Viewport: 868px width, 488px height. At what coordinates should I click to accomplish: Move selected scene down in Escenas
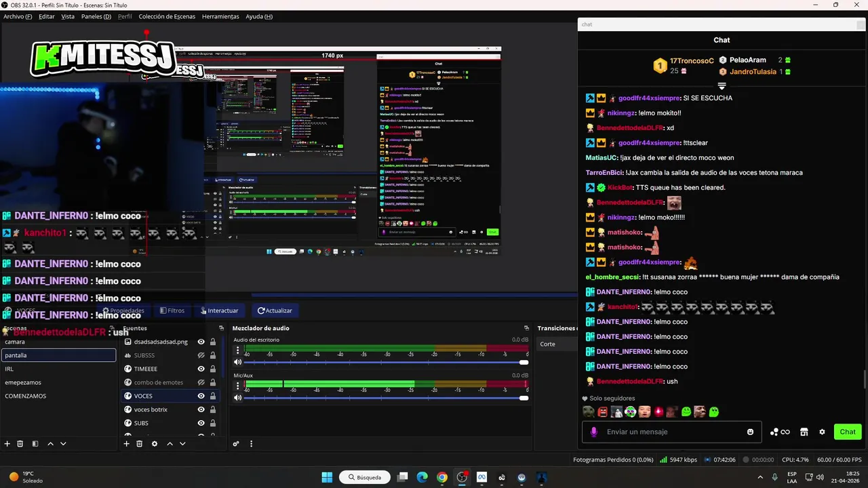(63, 444)
